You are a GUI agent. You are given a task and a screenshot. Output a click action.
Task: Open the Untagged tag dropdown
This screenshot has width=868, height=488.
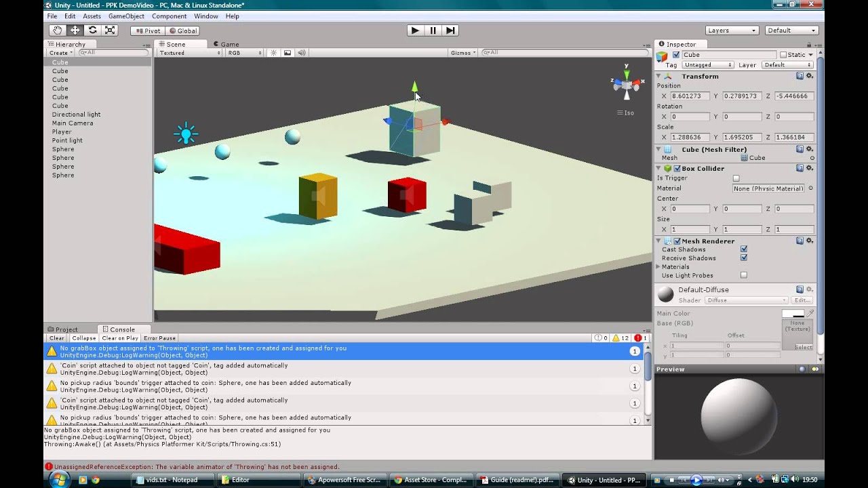[708, 65]
